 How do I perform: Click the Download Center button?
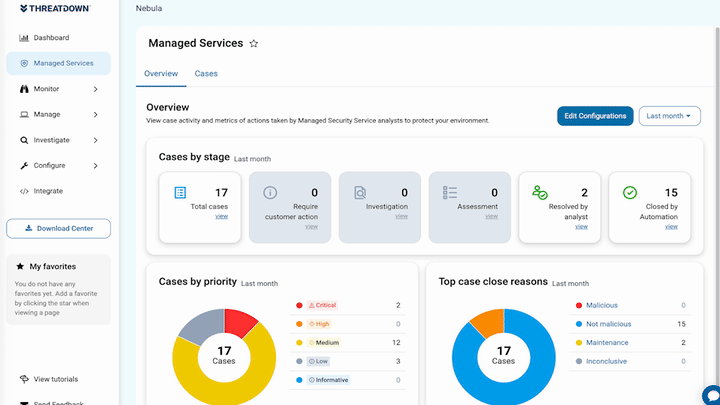tap(58, 228)
